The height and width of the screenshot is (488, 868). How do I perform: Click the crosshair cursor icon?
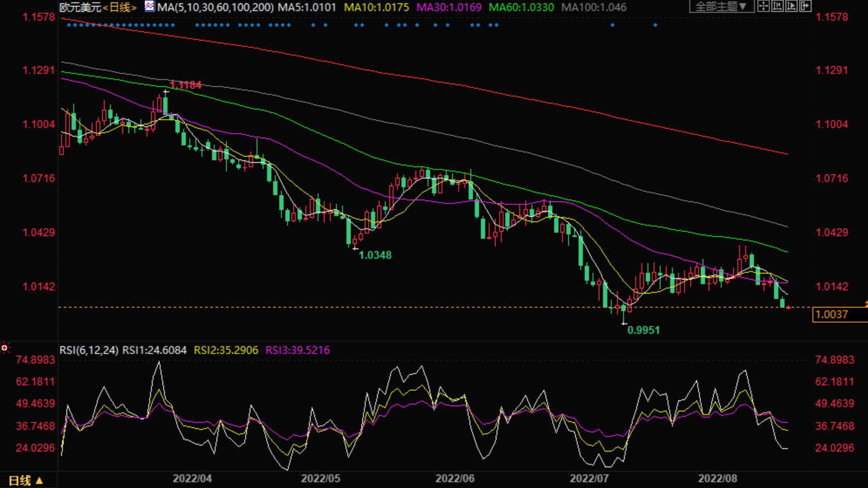click(x=763, y=6)
